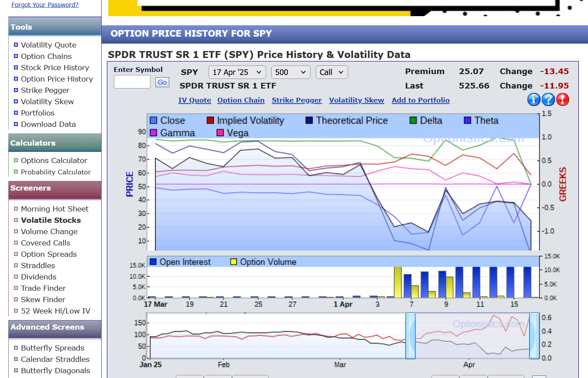Viewport: 588px width, 378px height.
Task: Open the blue question mark help icon
Action: click(x=548, y=100)
